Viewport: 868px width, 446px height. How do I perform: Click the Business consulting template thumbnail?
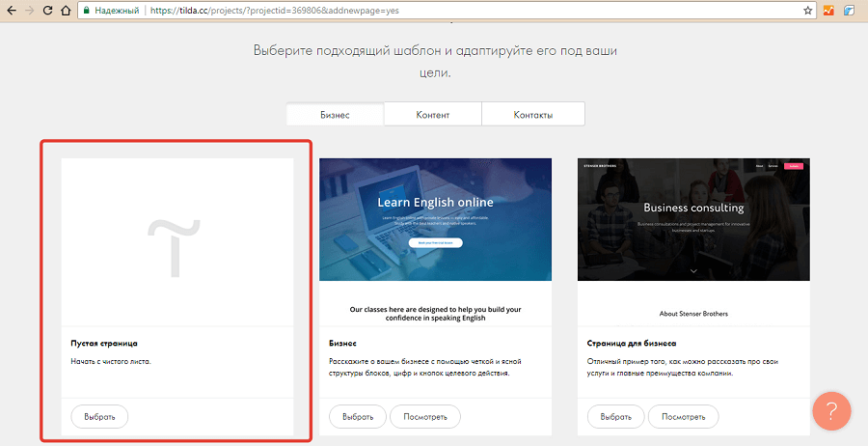[693, 220]
